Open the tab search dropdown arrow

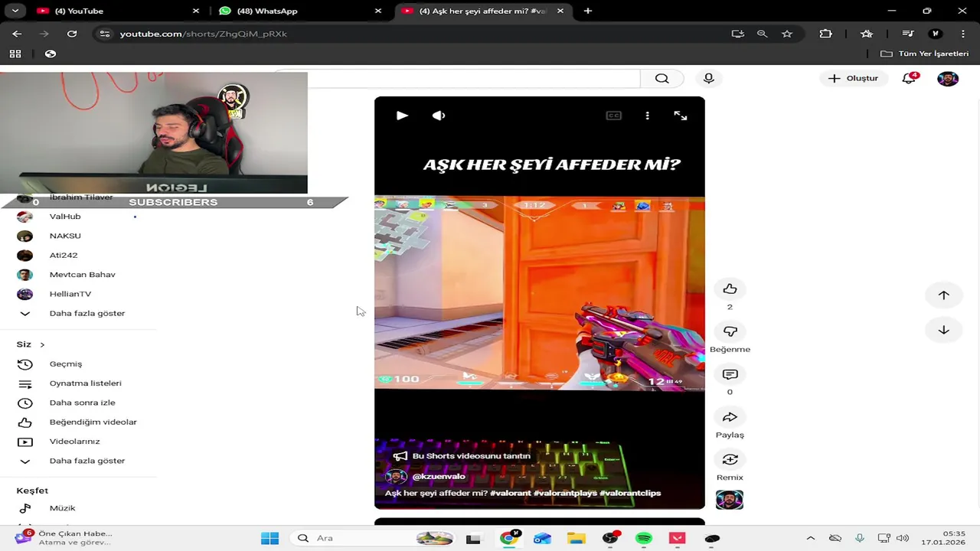click(x=15, y=11)
